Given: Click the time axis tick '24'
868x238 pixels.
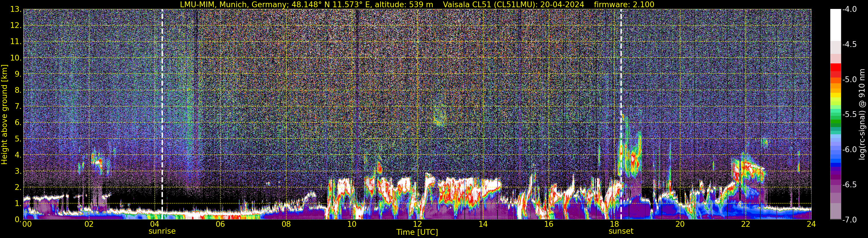Looking at the screenshot, I should (811, 224).
